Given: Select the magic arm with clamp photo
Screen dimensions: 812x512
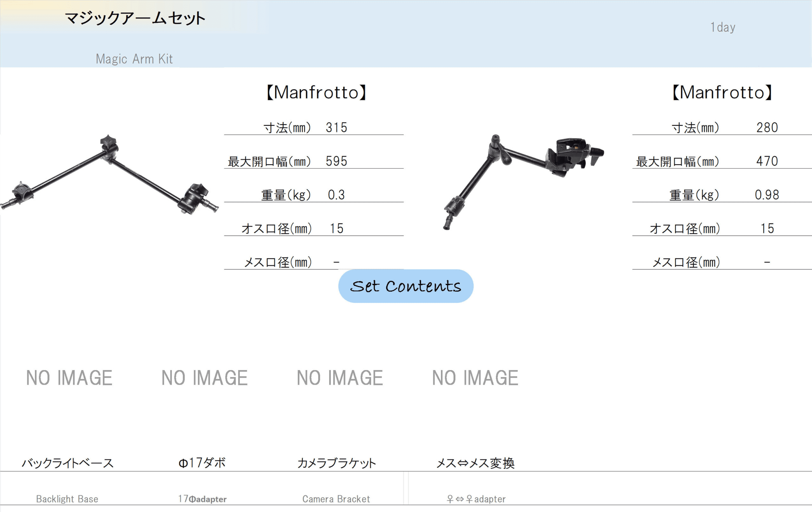Looking at the screenshot, I should (x=524, y=182).
